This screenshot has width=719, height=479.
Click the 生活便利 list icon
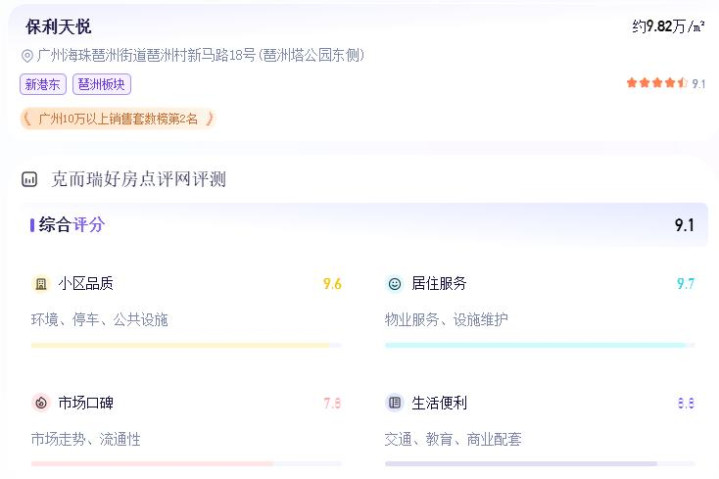click(394, 403)
